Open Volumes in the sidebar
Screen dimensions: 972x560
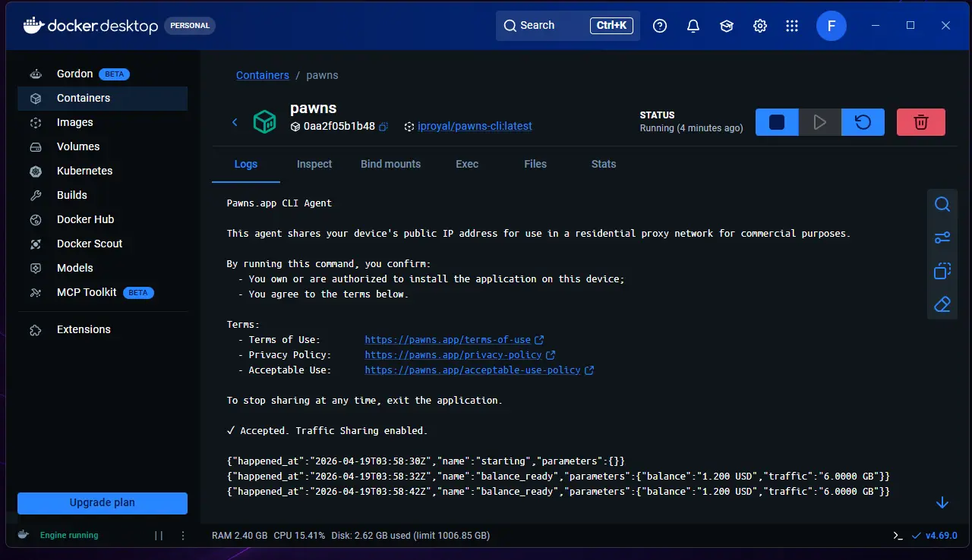pos(103,146)
